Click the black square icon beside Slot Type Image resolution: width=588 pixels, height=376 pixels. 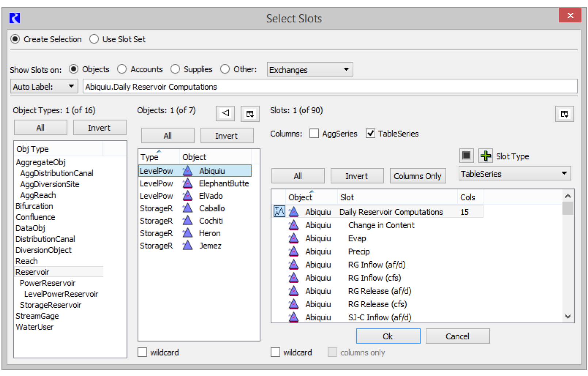[x=466, y=156]
